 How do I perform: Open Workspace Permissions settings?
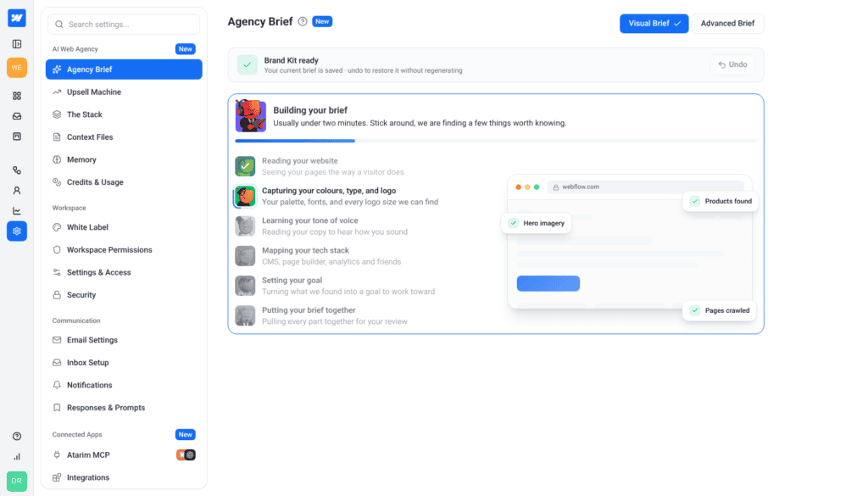[124, 249]
